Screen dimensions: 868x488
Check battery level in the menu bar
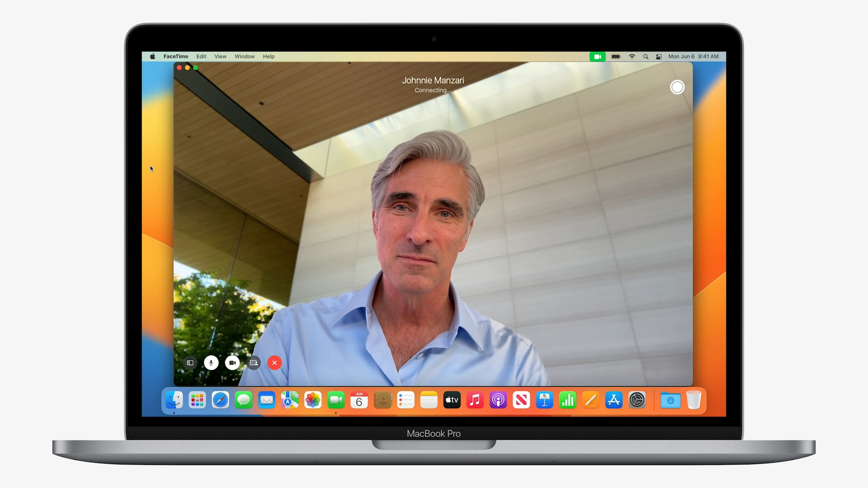pyautogui.click(x=616, y=56)
